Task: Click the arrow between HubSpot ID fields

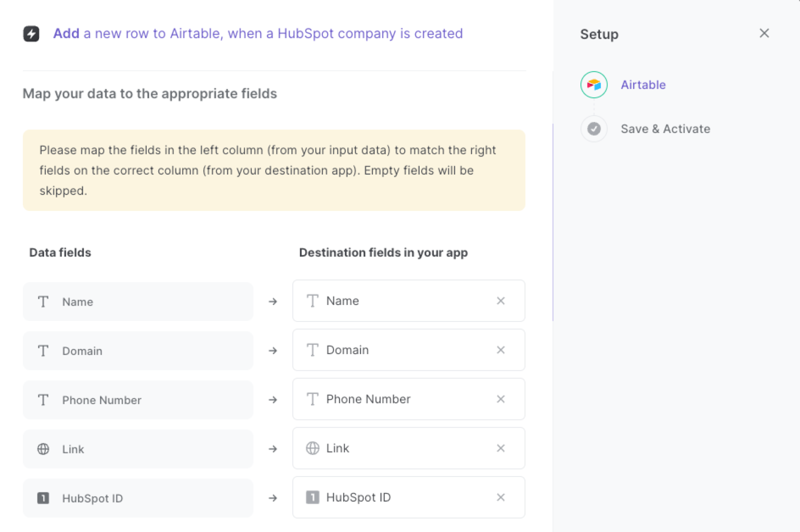Action: tap(273, 498)
